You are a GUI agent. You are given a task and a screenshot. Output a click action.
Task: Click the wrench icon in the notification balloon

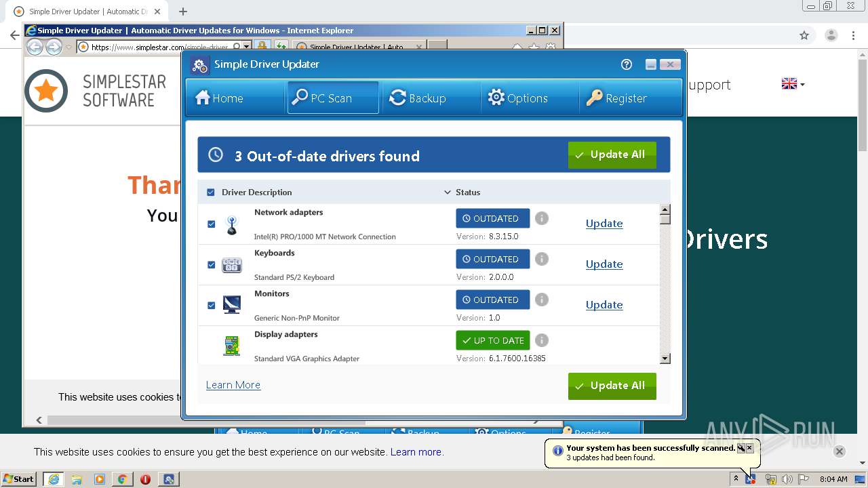(x=741, y=448)
